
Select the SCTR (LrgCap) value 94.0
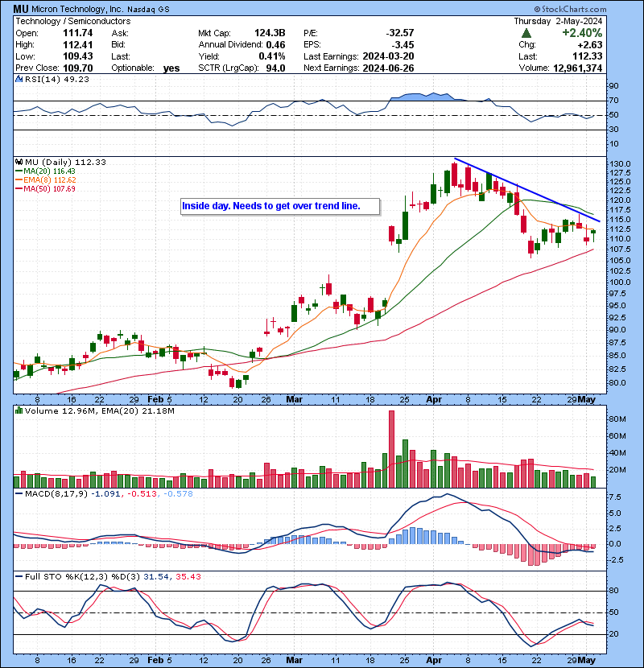click(276, 68)
